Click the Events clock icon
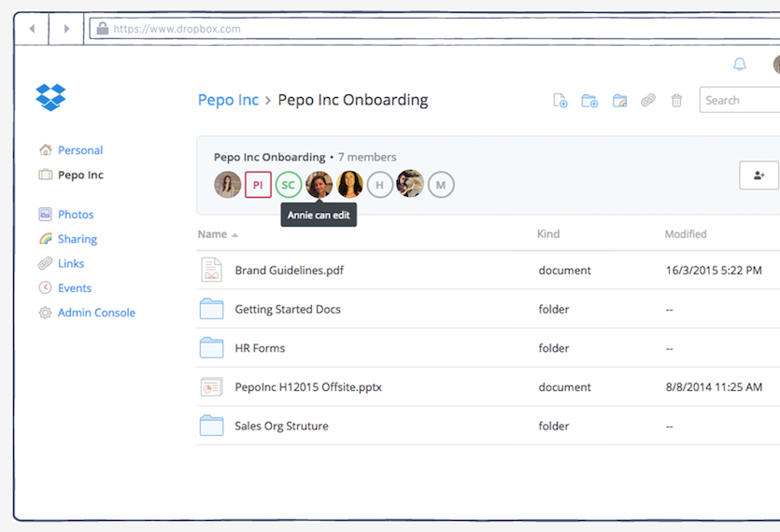 [45, 287]
